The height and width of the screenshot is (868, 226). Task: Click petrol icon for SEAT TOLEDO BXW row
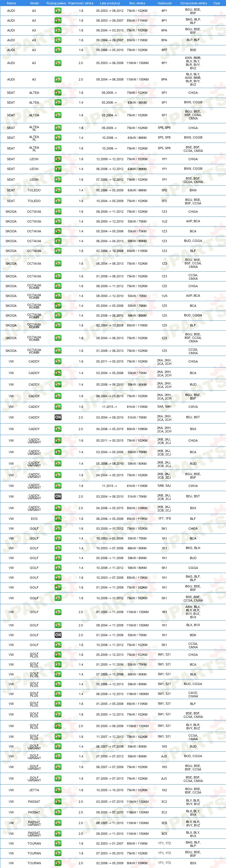point(58,190)
